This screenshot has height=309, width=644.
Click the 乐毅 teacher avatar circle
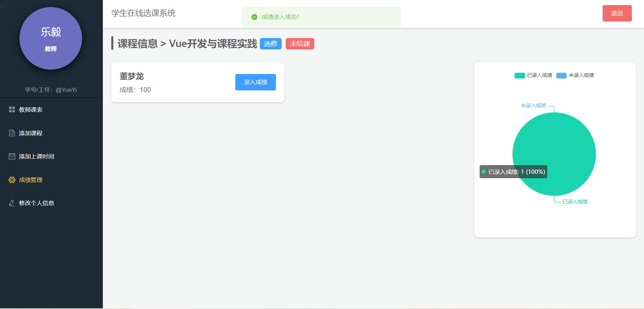tap(51, 38)
